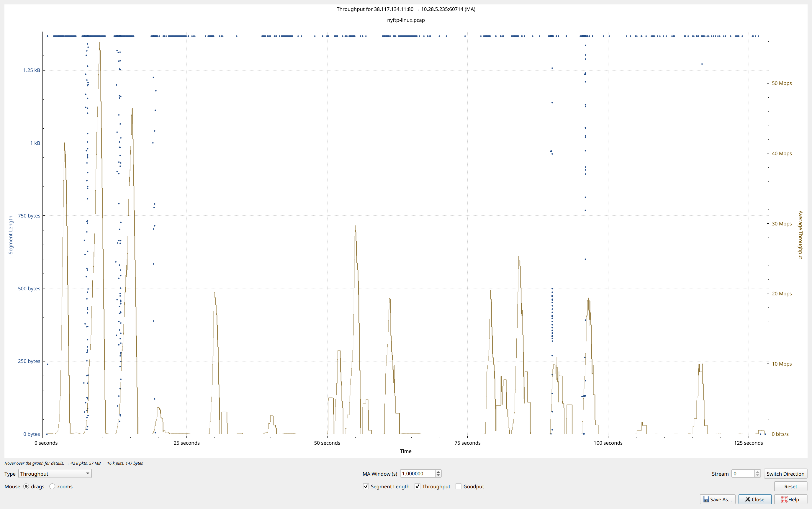Viewport: 812px width, 509px height.
Task: Toggle the Throughput checkbox
Action: 418,487
